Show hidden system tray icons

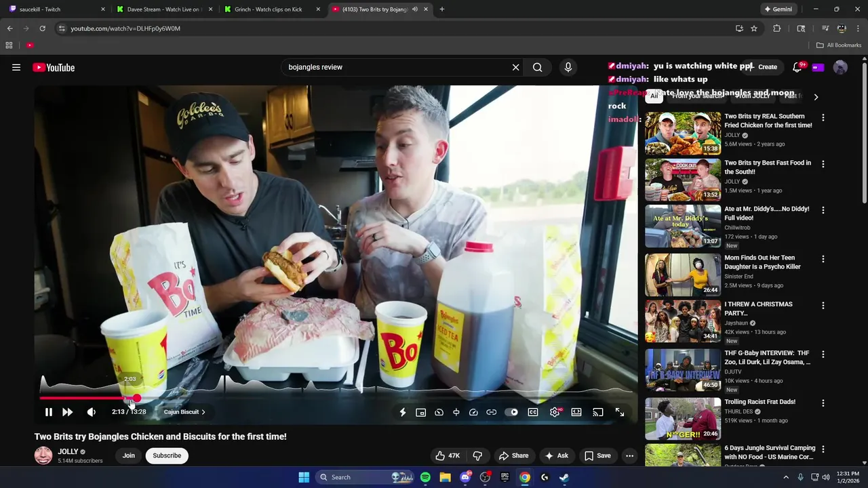tap(786, 477)
